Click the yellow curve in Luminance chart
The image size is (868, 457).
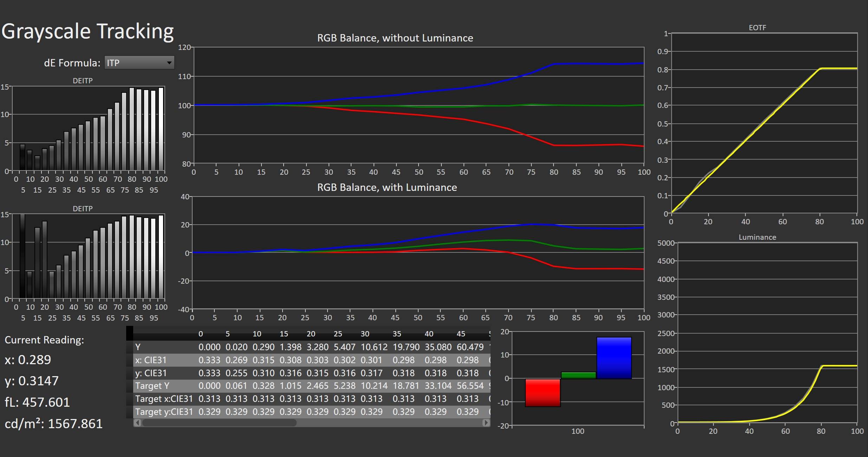click(840, 366)
